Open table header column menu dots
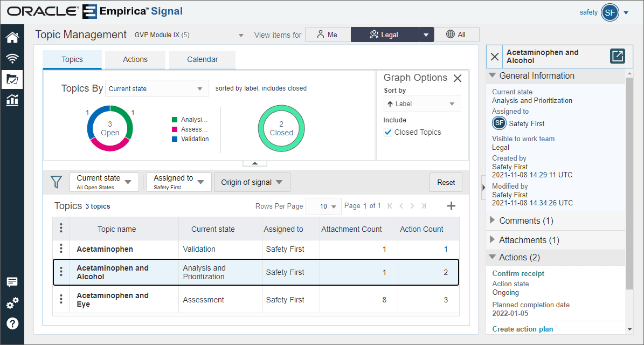This screenshot has width=644, height=345. tap(61, 228)
